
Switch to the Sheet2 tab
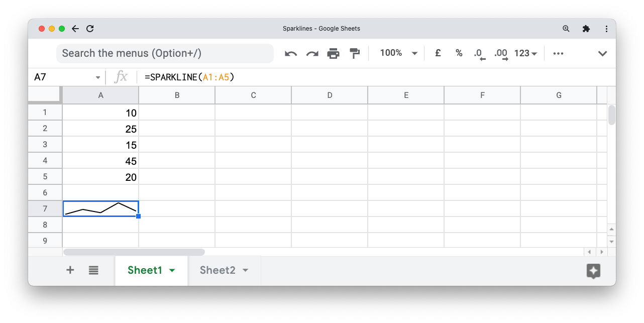tap(219, 270)
